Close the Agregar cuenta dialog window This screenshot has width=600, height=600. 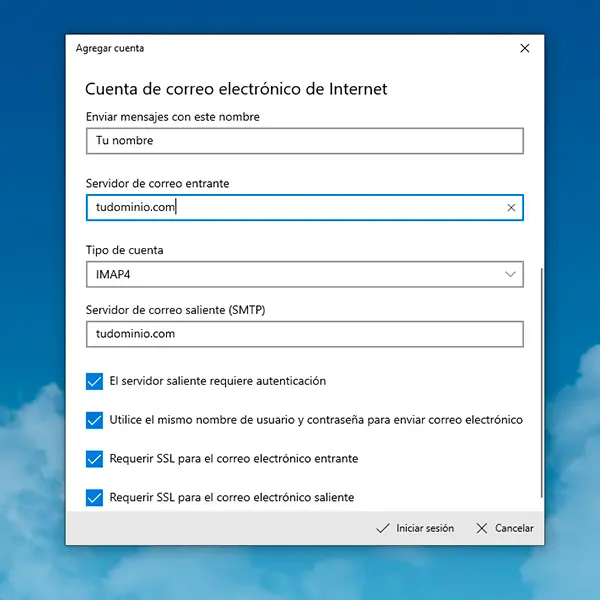pyautogui.click(x=525, y=48)
